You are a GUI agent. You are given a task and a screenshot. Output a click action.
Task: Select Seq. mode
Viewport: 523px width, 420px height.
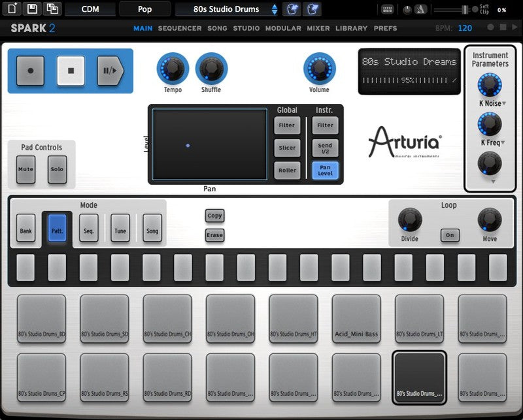point(89,228)
